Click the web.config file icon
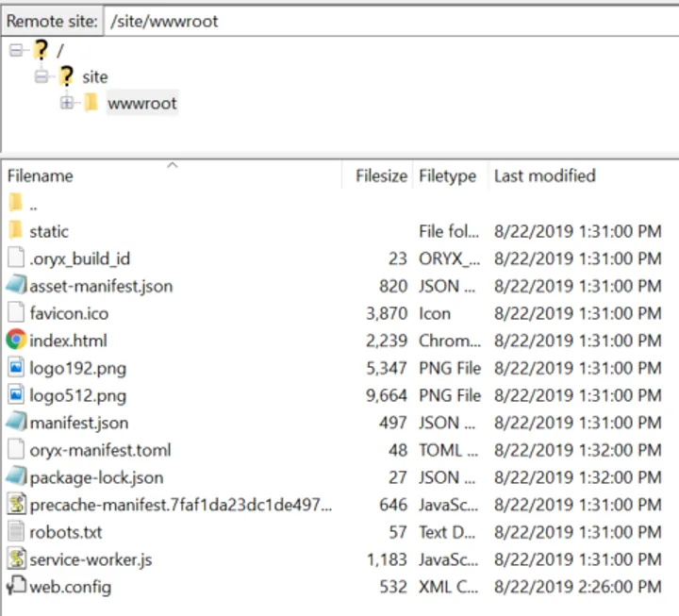 tap(16, 586)
